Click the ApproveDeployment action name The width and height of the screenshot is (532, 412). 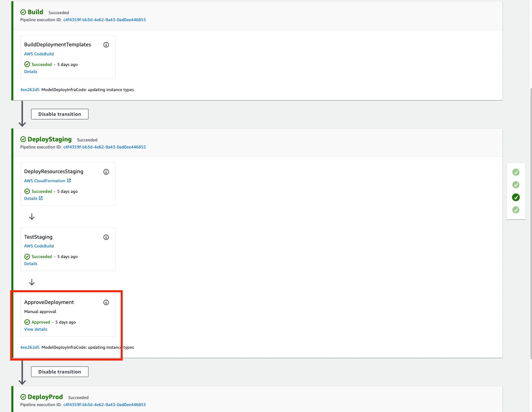pyautogui.click(x=49, y=302)
